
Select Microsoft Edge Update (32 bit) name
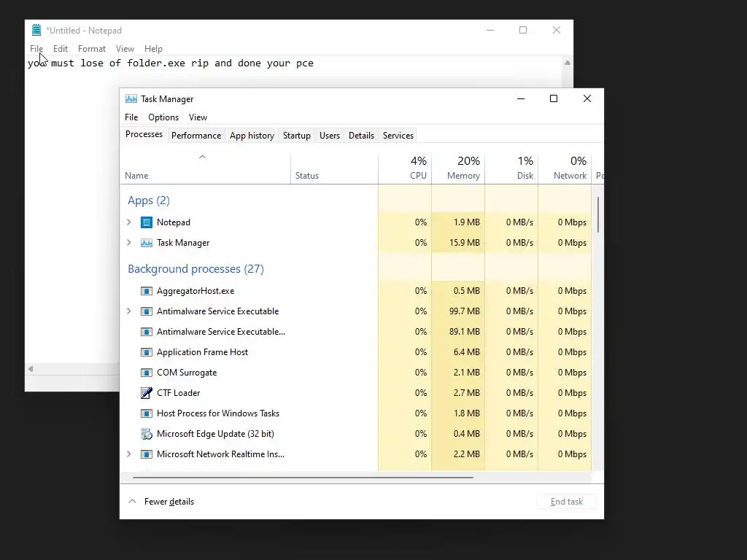215,434
